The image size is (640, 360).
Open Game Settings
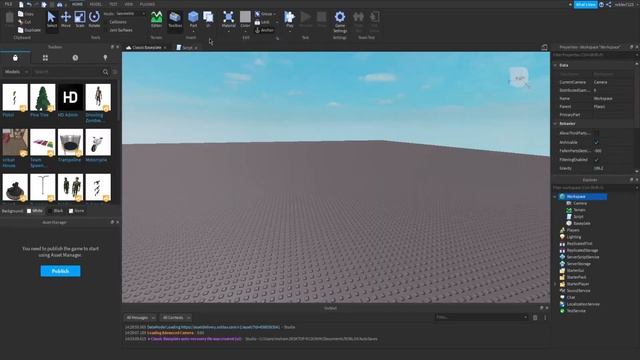340,22
